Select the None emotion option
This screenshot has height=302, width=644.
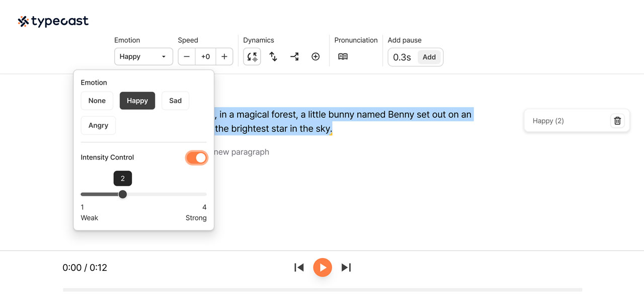(x=97, y=101)
